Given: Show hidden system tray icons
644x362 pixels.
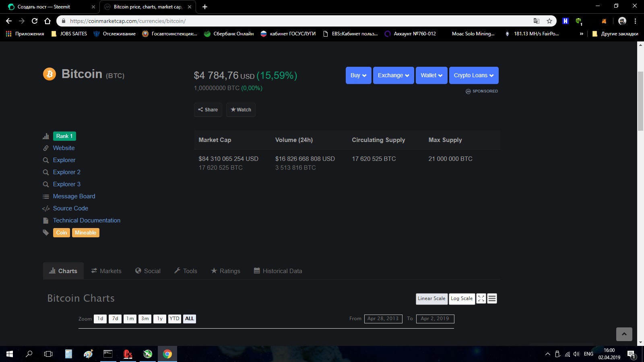Looking at the screenshot, I should [548, 354].
